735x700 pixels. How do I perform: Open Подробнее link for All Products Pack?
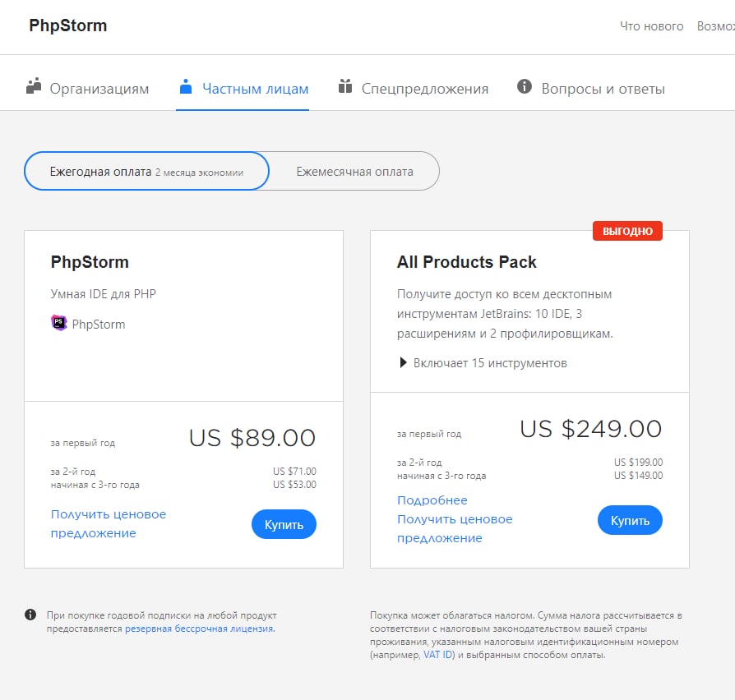tap(432, 500)
